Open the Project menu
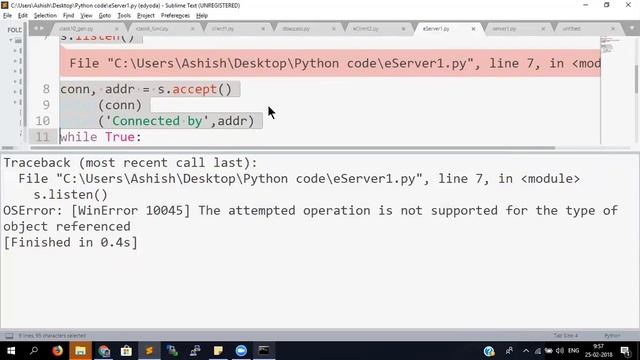The image size is (640, 360). tap(146, 16)
